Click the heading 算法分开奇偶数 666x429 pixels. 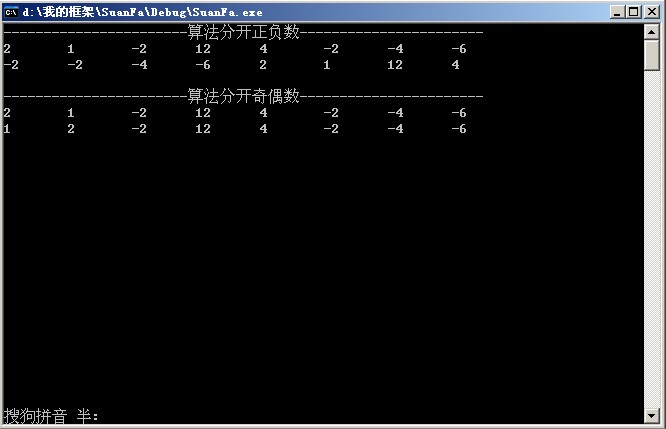click(243, 96)
